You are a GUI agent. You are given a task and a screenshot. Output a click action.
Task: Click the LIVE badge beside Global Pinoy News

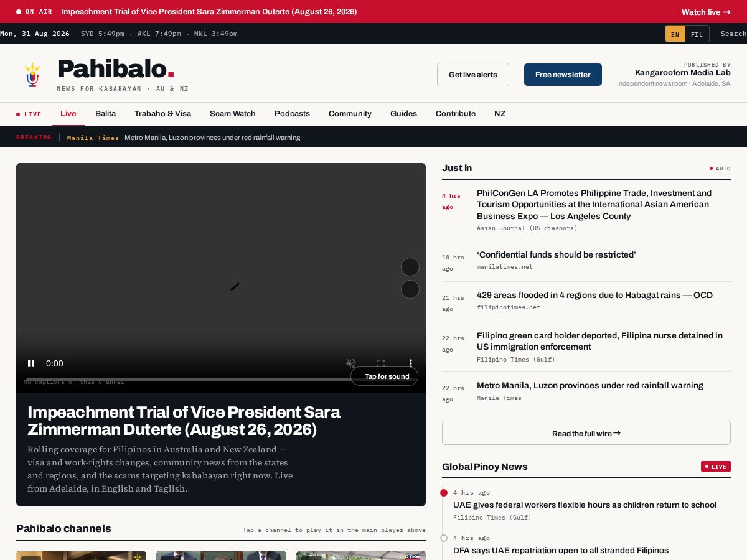[716, 467]
